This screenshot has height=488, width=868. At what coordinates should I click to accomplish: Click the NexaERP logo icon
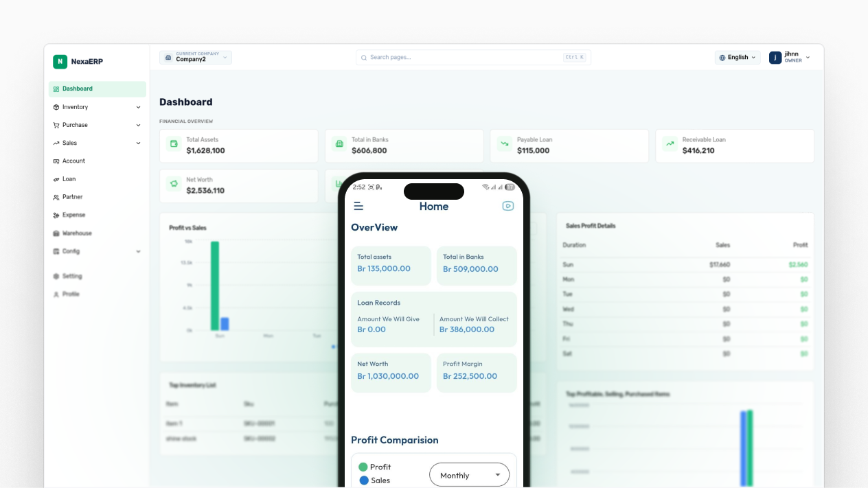pos(60,62)
